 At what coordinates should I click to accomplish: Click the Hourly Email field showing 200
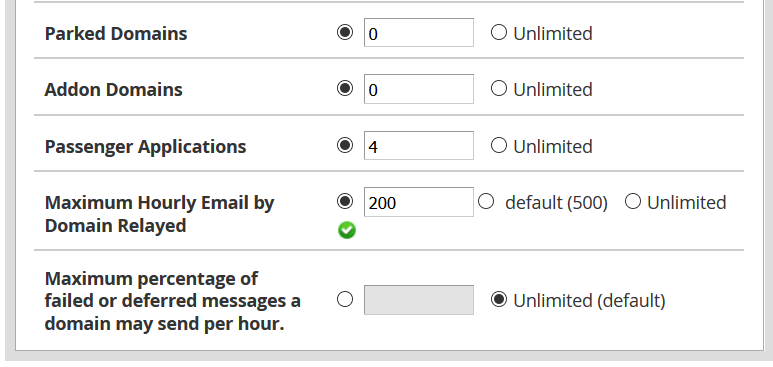pos(419,202)
